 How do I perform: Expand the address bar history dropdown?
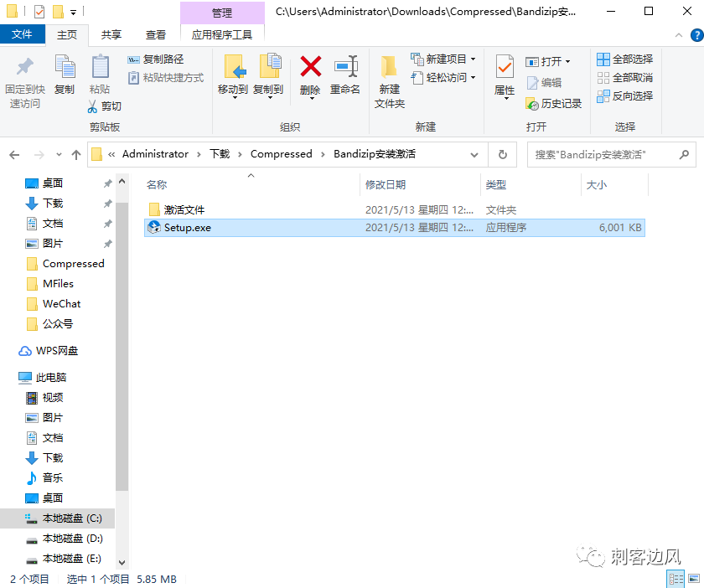[474, 155]
